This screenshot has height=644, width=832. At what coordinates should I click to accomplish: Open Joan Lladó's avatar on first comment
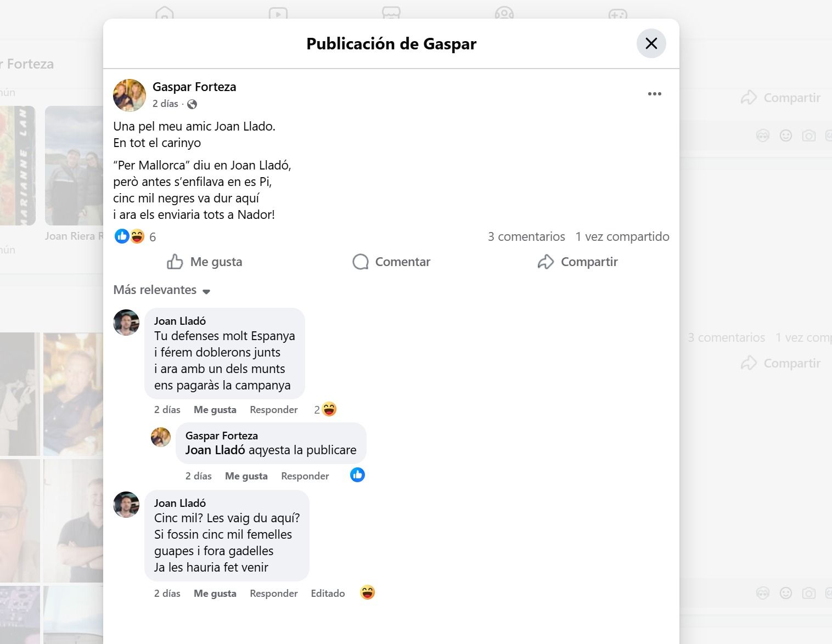click(x=126, y=323)
